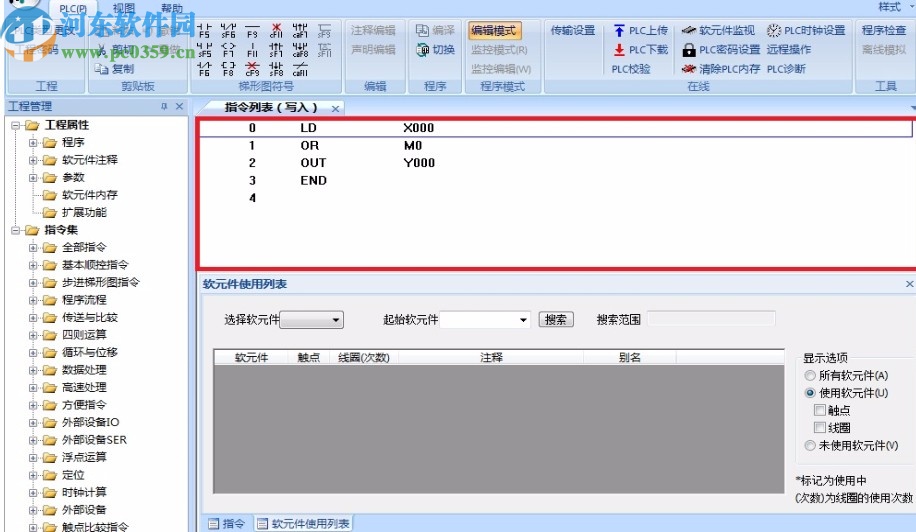The image size is (916, 532).
Task: Select the 所有软元件(A) radio option
Action: (x=810, y=375)
